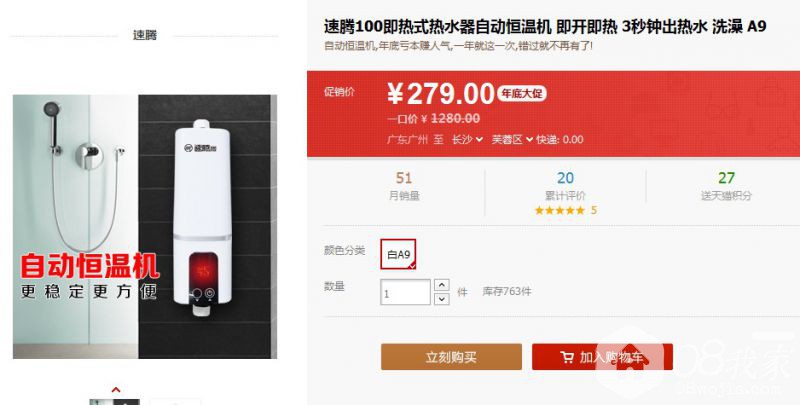Screen dimensions: 800x405
Task: Click the main water heater product image
Action: click(145, 226)
